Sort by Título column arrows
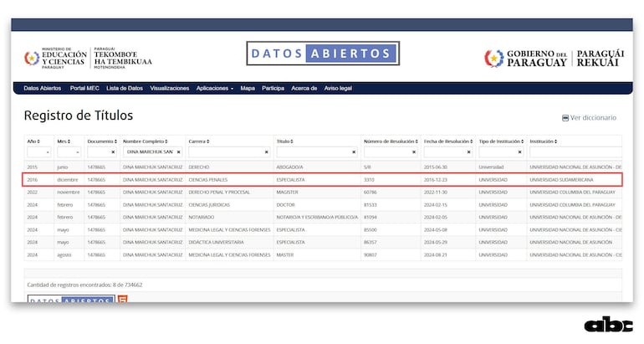This screenshot has width=644, height=344. [x=292, y=141]
